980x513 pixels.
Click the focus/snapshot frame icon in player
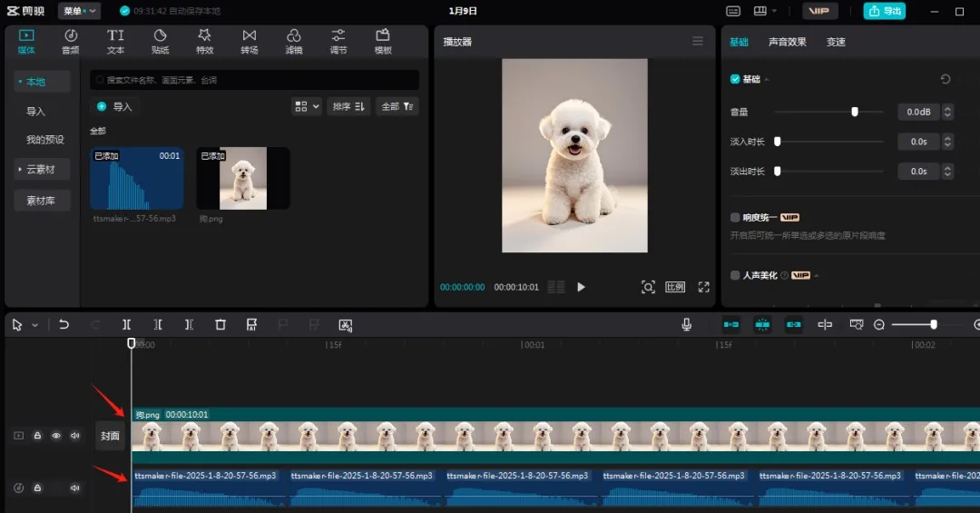click(648, 287)
